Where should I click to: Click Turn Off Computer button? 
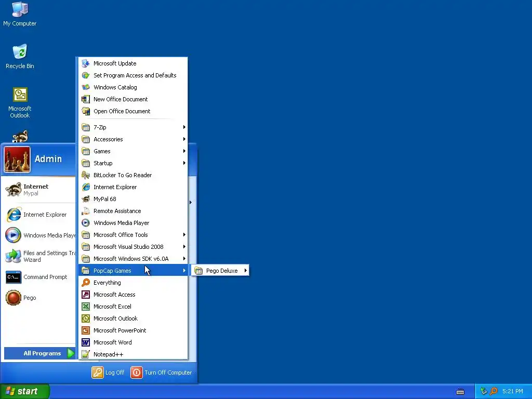click(161, 373)
